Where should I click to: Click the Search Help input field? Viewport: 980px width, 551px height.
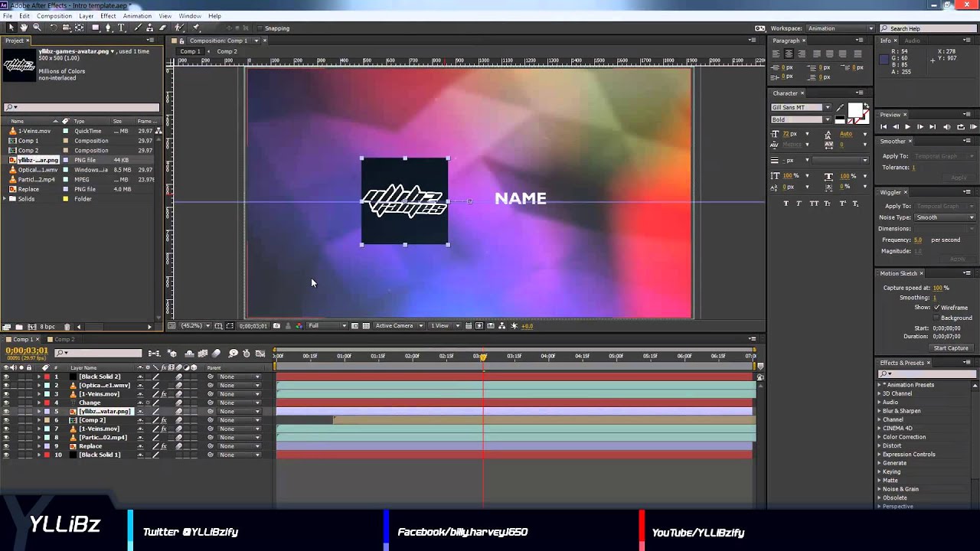tap(926, 28)
